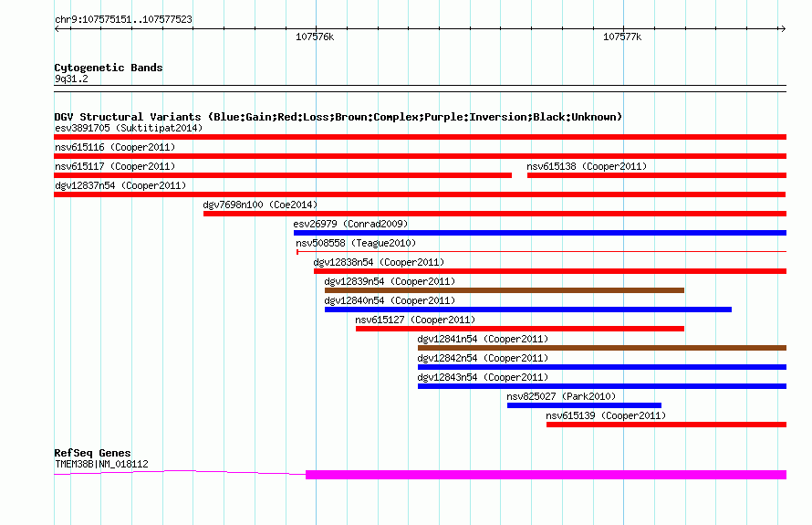This screenshot has height=525, width=812.
Task: Open the nsv615127 (Cooper2011) variant label
Action: [x=415, y=320]
